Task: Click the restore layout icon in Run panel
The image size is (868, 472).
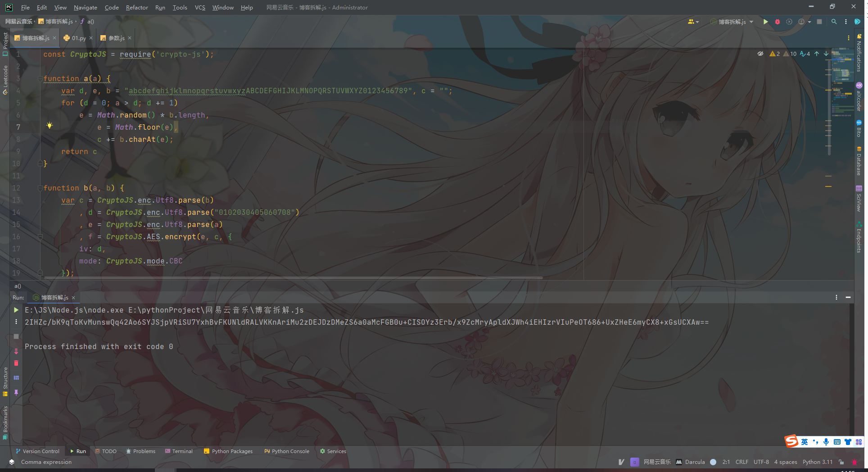Action: (x=16, y=378)
